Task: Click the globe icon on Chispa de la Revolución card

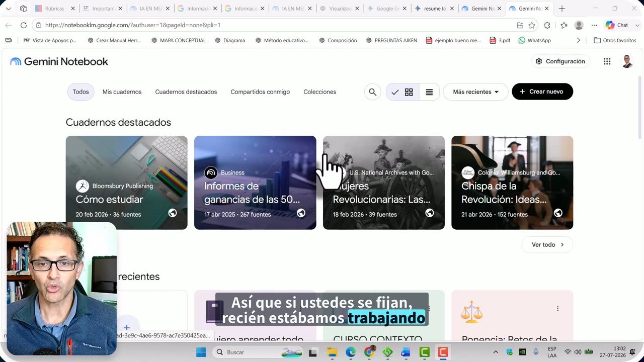Action: pos(558,213)
